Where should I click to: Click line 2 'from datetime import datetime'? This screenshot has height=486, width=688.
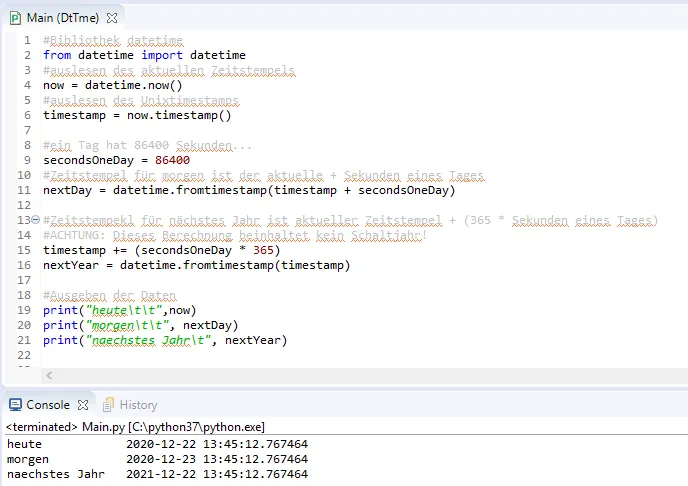click(x=144, y=55)
